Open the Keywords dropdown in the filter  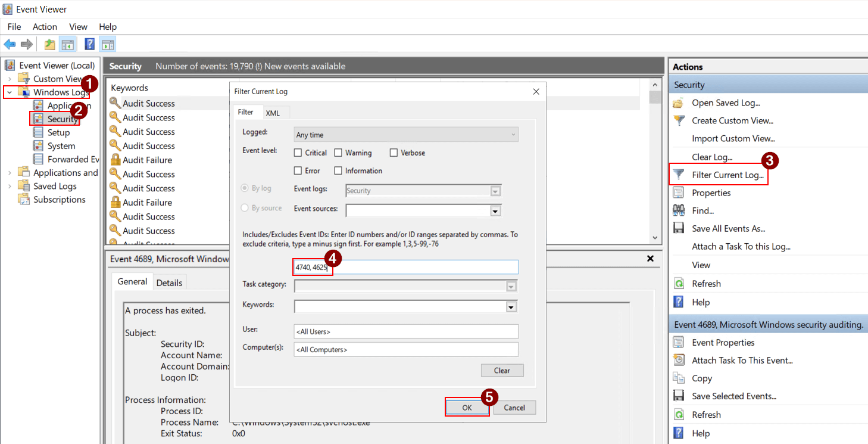(x=510, y=306)
